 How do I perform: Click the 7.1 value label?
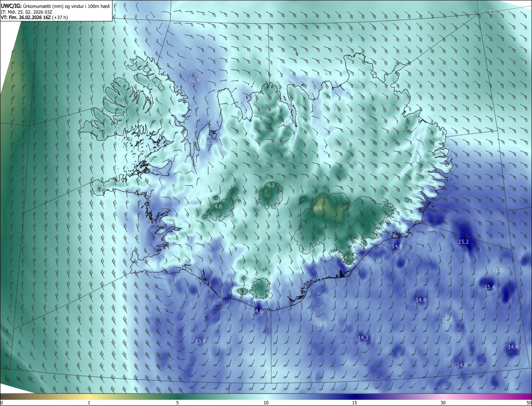tap(492, 12)
